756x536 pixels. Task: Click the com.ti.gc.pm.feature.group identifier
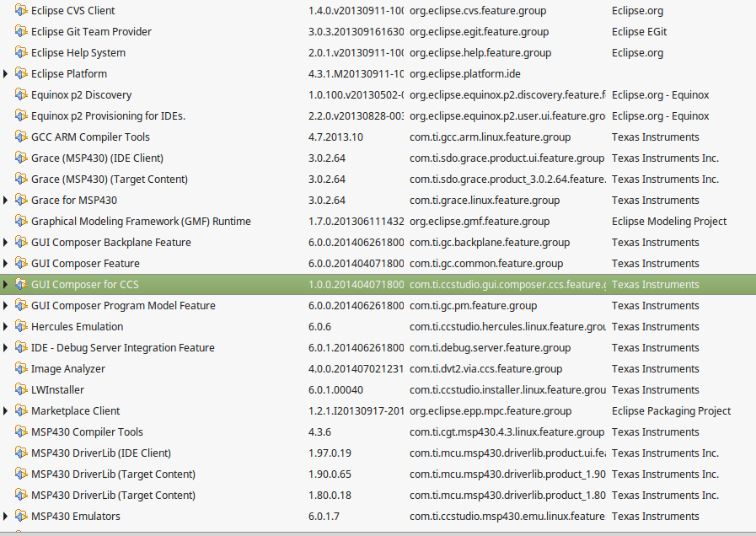473,305
